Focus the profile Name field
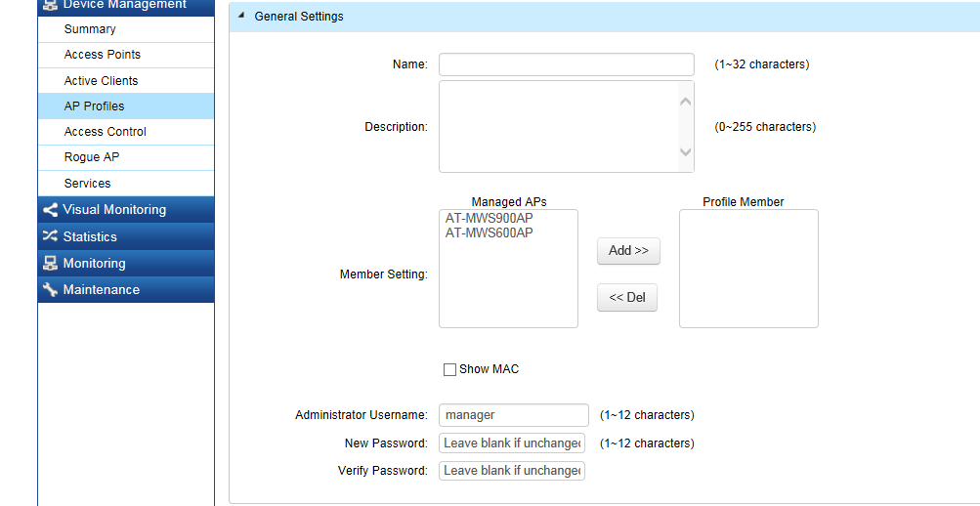The height and width of the screenshot is (506, 980). coord(566,64)
